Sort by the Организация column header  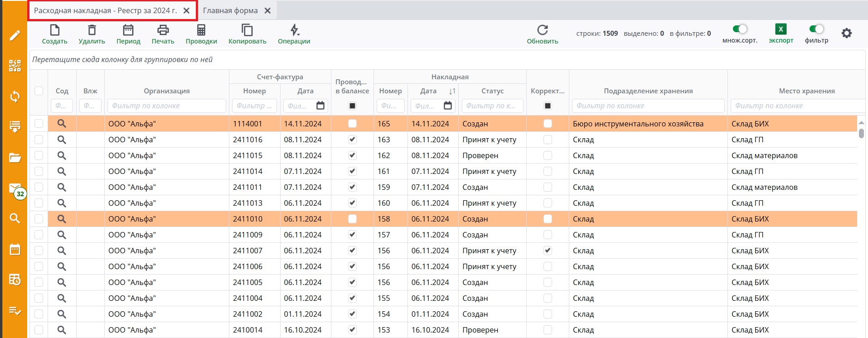click(166, 91)
